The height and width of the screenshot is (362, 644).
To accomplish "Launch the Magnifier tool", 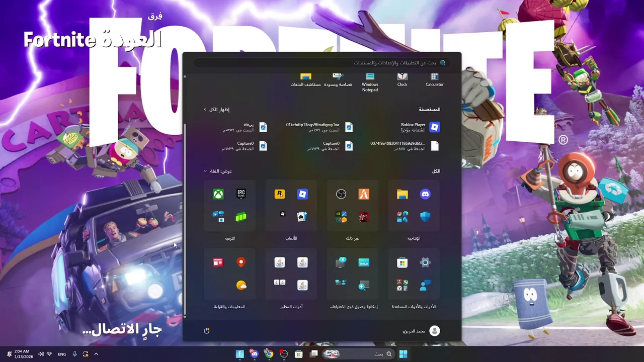I will (x=364, y=285).
